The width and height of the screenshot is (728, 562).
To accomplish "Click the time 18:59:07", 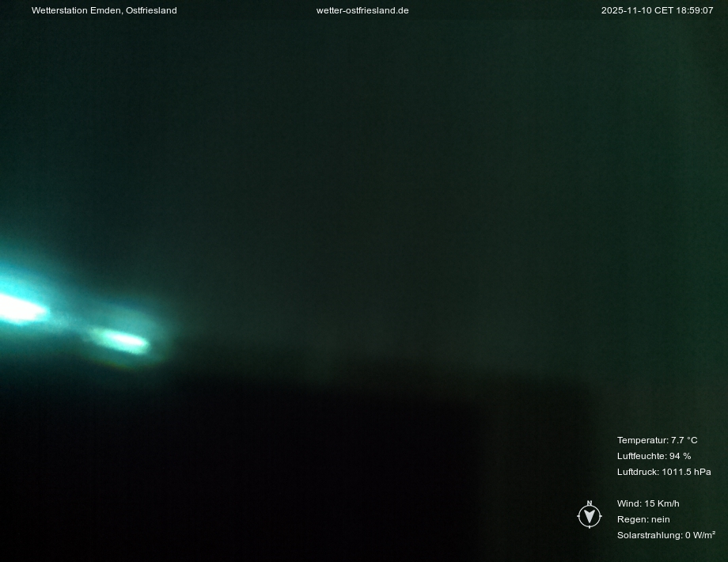I will [x=695, y=10].
